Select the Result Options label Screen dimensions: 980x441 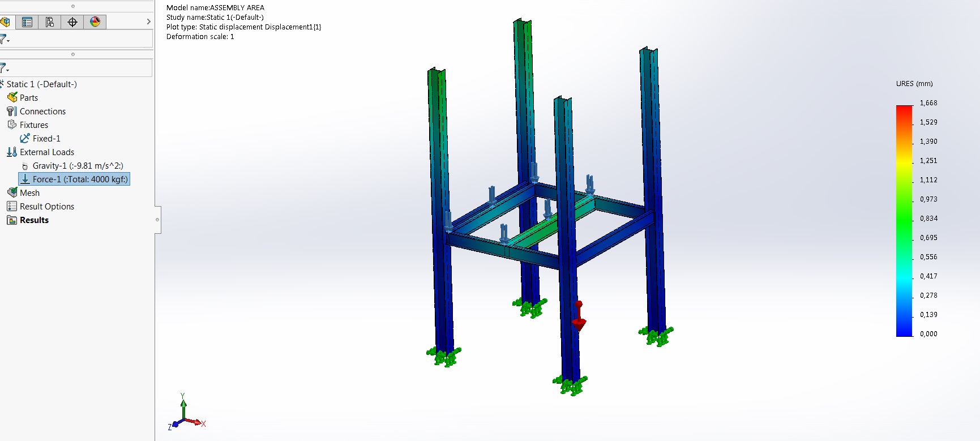coord(47,207)
